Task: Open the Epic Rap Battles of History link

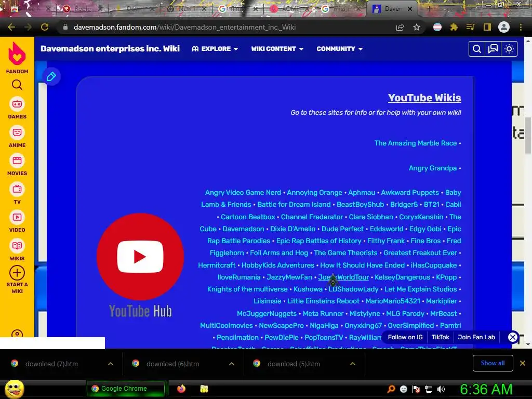Action: click(x=318, y=241)
